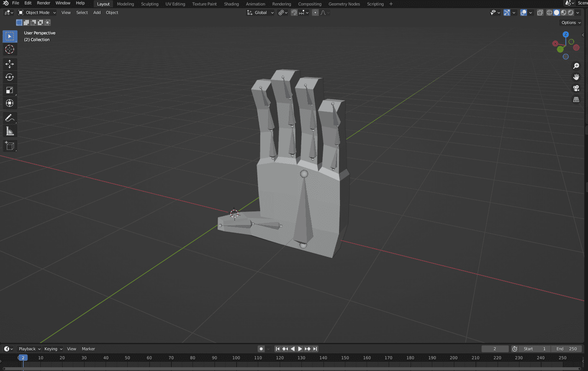Choose the Annotate pencil tool

(x=10, y=118)
